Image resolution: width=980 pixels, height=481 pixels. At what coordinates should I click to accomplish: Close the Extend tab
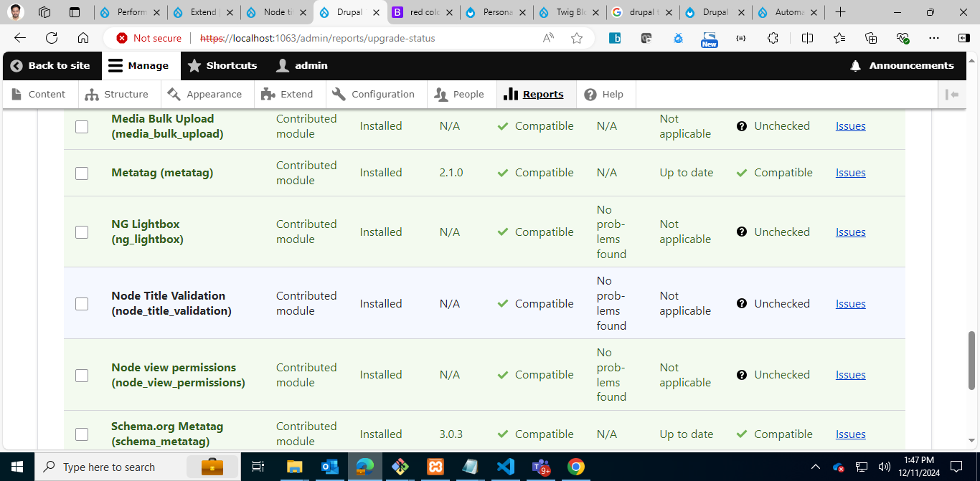(231, 12)
